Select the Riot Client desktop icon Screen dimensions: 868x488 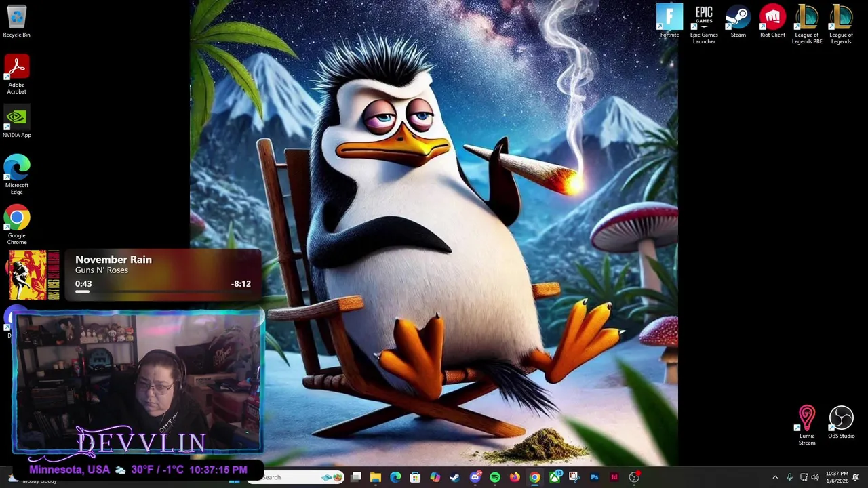[x=772, y=22]
